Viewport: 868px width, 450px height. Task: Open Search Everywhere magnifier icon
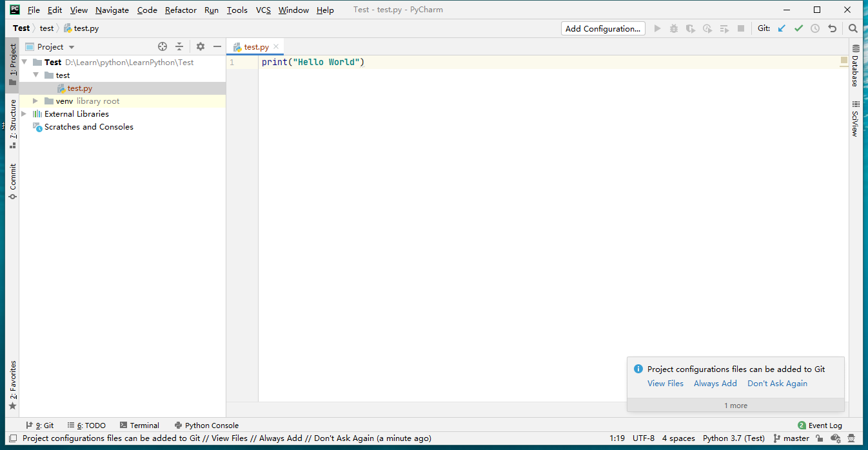(x=853, y=28)
